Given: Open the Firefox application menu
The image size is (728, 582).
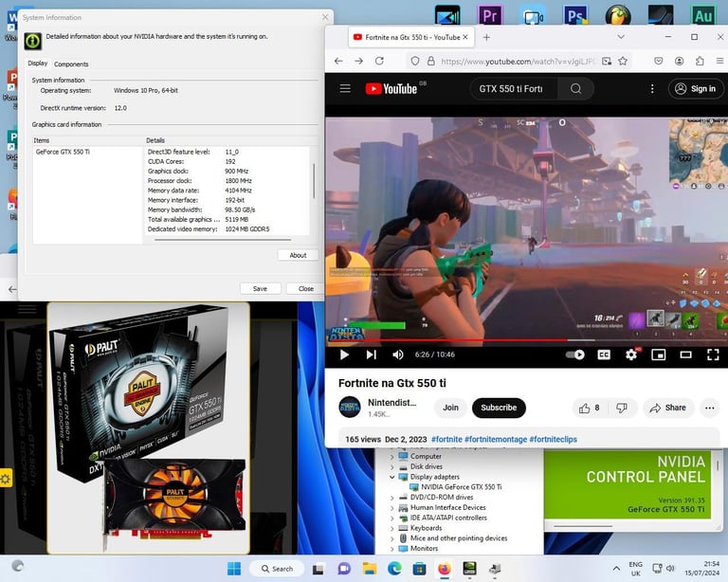Looking at the screenshot, I should (719, 61).
